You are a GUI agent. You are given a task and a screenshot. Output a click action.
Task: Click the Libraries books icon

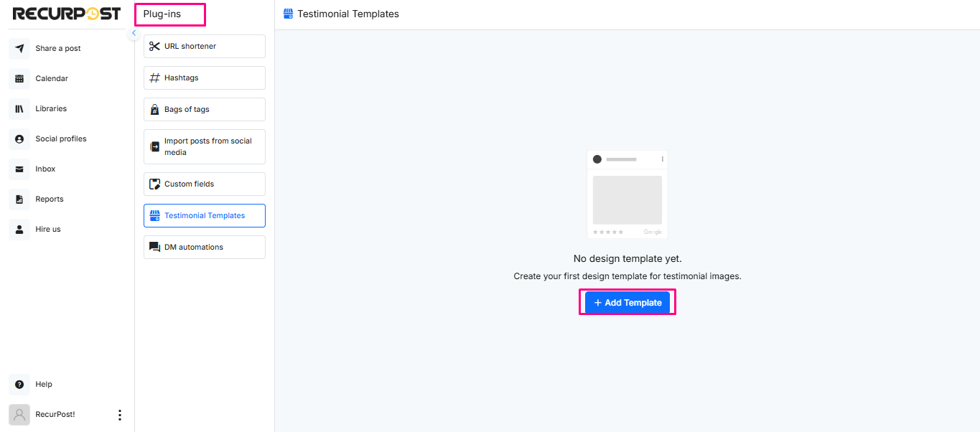[x=19, y=109]
